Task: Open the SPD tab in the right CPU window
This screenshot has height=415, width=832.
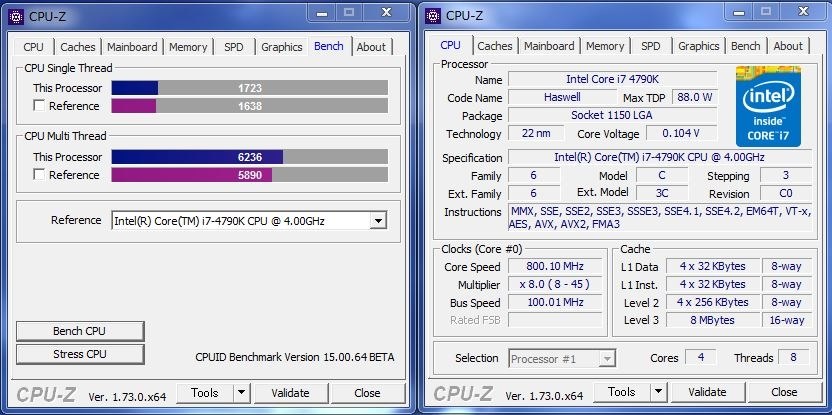Action: 651,46
